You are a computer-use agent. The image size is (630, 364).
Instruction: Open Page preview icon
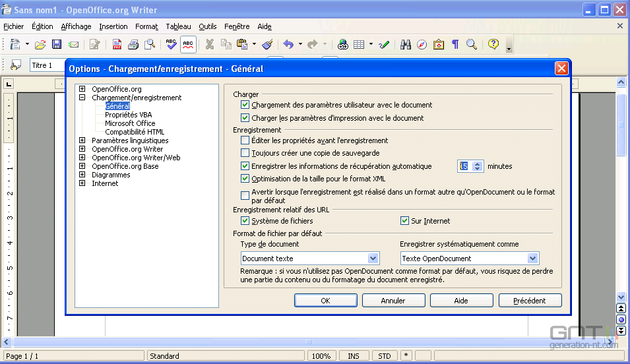[150, 44]
